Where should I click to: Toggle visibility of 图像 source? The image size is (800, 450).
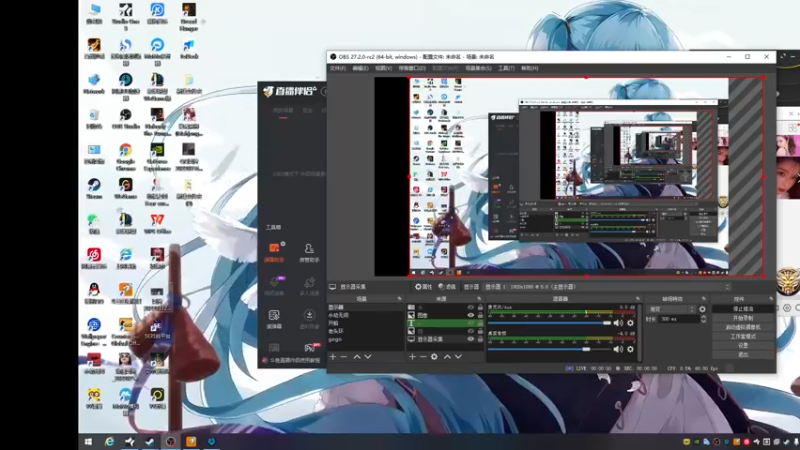[x=470, y=315]
